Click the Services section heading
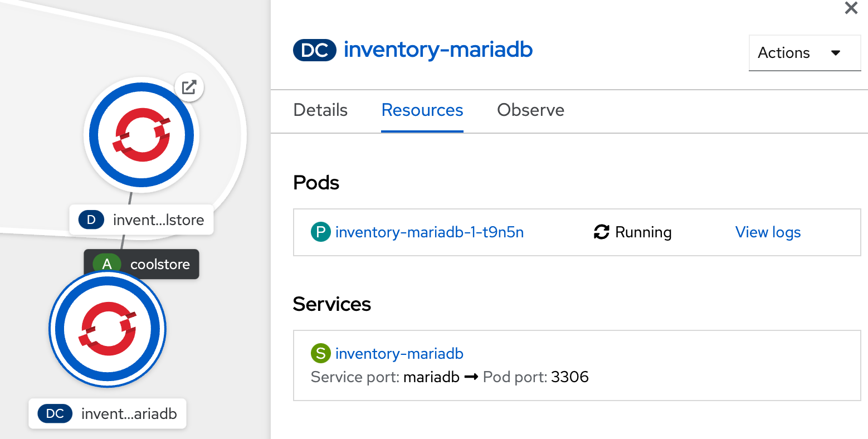The height and width of the screenshot is (439, 868). point(332,304)
